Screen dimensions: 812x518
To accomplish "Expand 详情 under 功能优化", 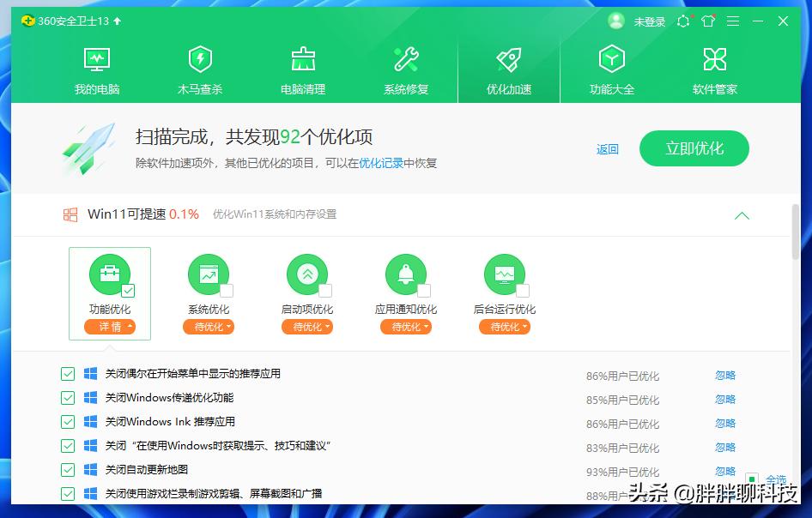I will point(110,326).
